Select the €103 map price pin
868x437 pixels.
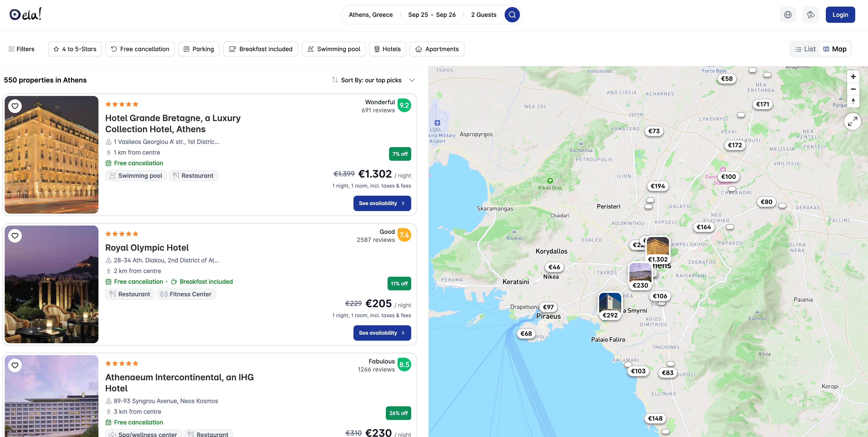pyautogui.click(x=638, y=372)
